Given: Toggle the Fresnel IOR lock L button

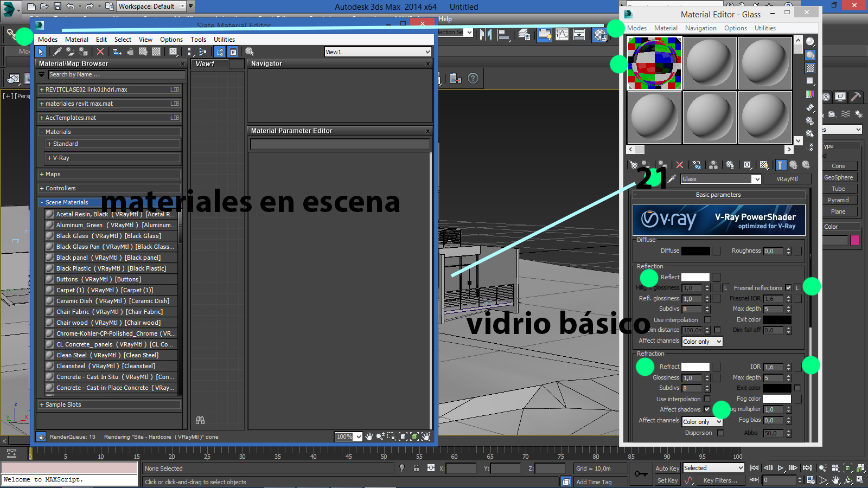Looking at the screenshot, I should click(x=797, y=288).
